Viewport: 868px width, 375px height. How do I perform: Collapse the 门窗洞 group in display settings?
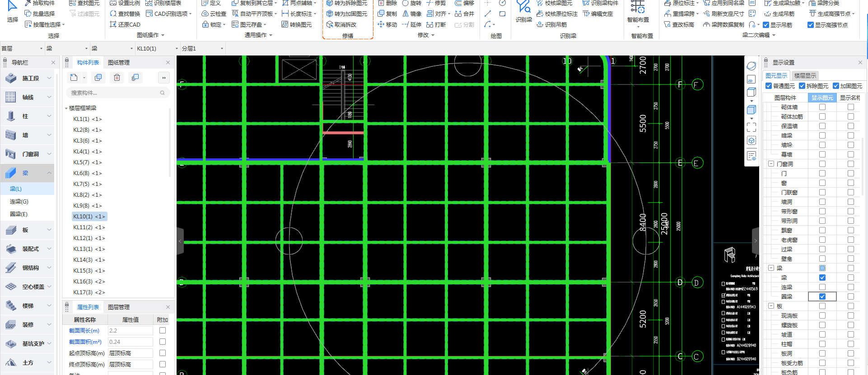click(771, 164)
